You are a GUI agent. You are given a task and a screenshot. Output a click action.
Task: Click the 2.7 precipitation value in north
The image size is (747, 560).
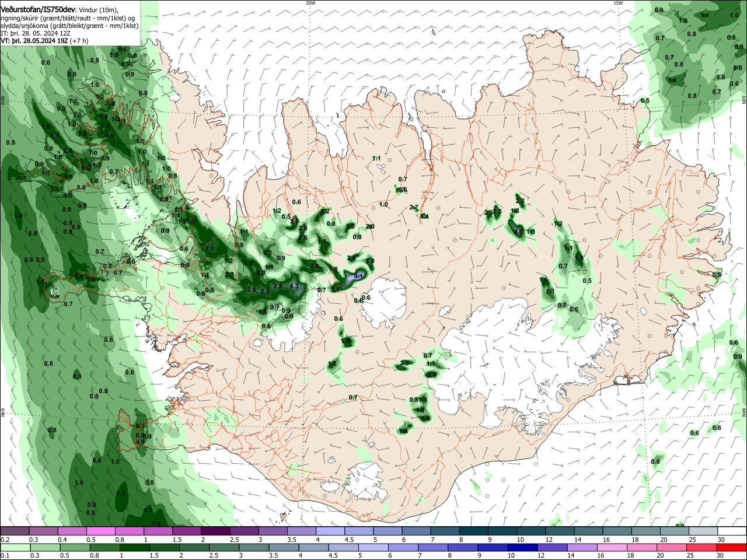click(414, 208)
